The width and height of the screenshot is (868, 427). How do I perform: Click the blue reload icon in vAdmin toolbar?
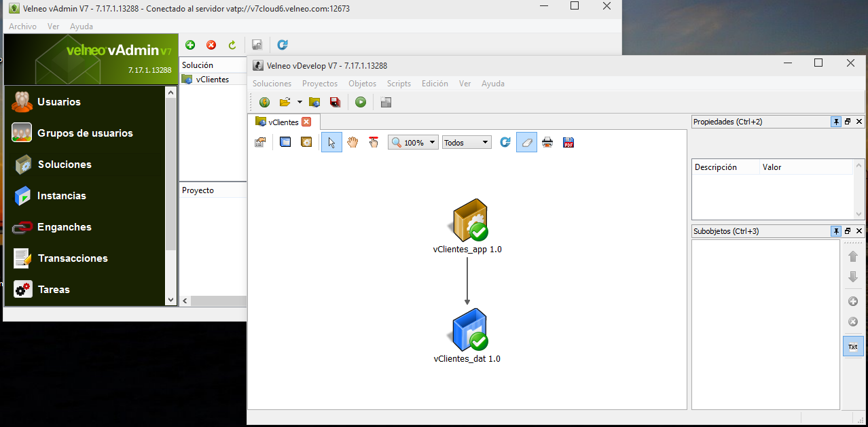pyautogui.click(x=283, y=45)
